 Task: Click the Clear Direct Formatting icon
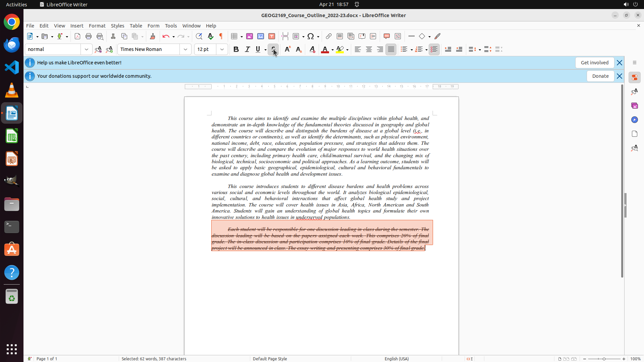pyautogui.click(x=312, y=49)
